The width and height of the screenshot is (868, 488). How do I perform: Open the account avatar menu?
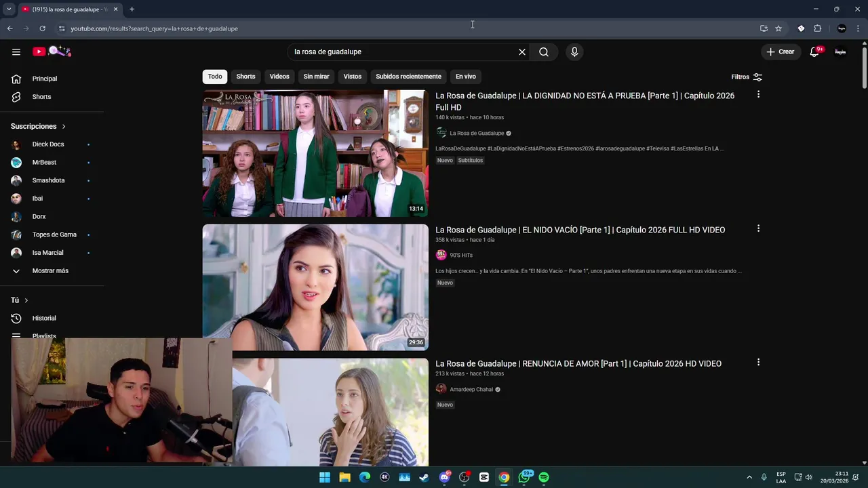(x=840, y=52)
